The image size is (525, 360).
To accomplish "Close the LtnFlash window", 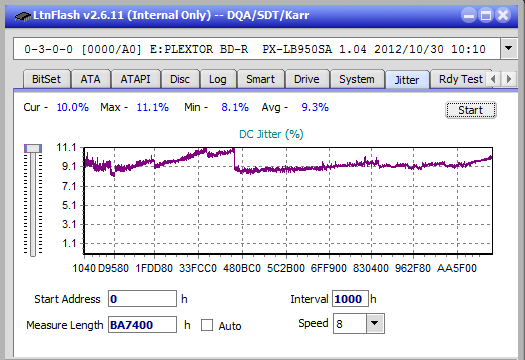I will coord(503,15).
